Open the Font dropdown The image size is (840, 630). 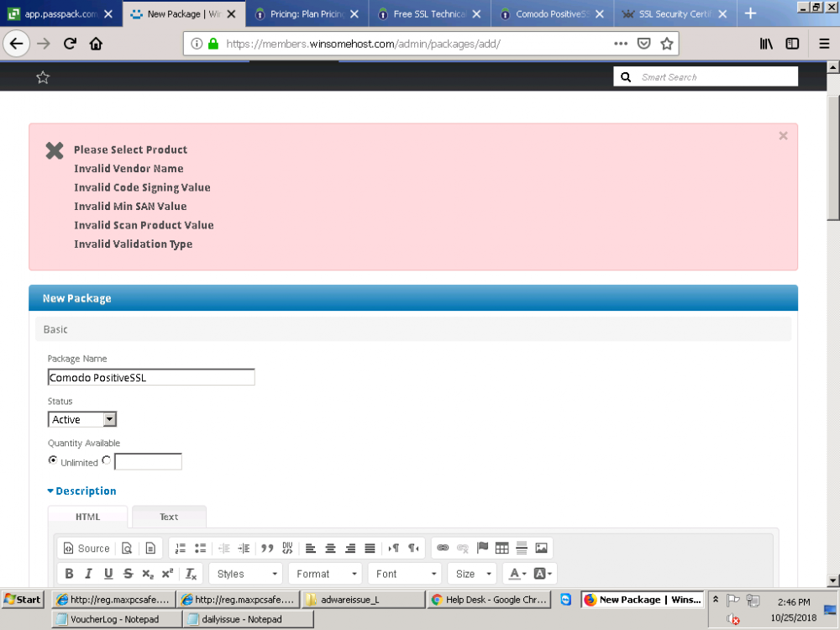click(x=405, y=574)
